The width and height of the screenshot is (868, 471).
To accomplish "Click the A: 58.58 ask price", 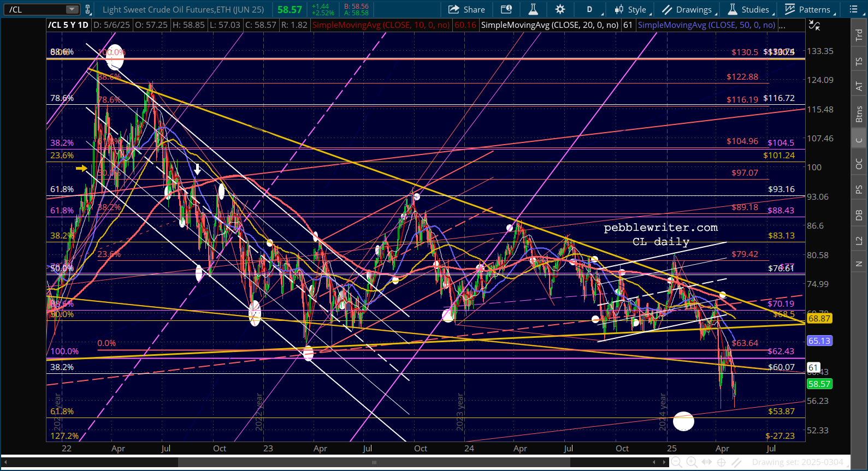I will [356, 13].
